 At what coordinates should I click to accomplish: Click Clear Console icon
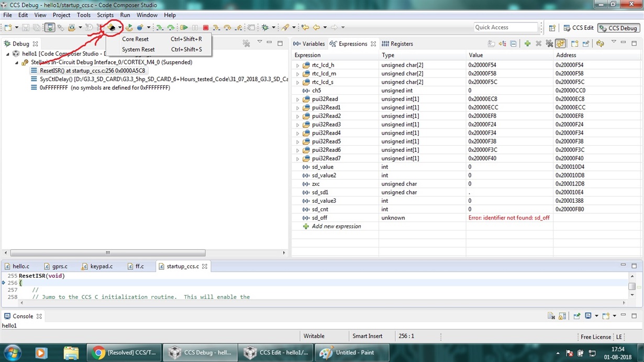click(x=551, y=316)
